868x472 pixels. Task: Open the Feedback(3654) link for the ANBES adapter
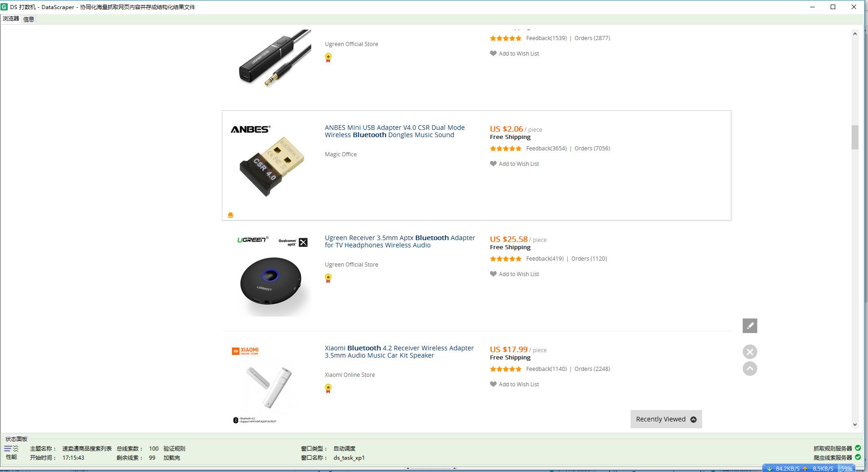pyautogui.click(x=545, y=148)
